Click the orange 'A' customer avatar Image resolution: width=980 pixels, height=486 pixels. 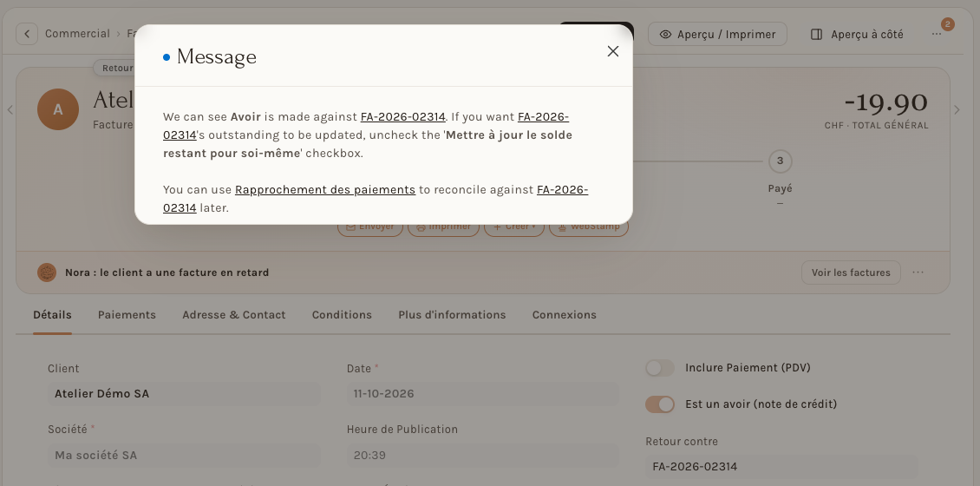[x=58, y=109]
